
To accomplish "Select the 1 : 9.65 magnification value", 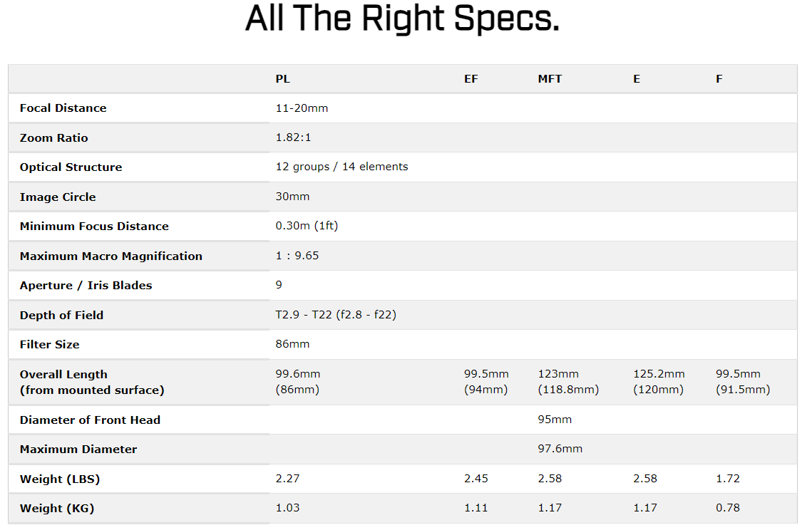I will coord(297,256).
